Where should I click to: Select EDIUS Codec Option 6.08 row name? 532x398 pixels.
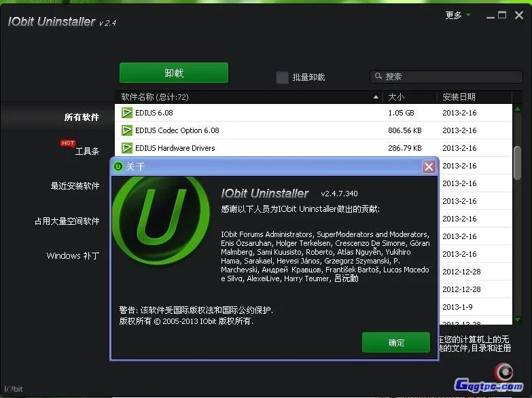tap(177, 130)
